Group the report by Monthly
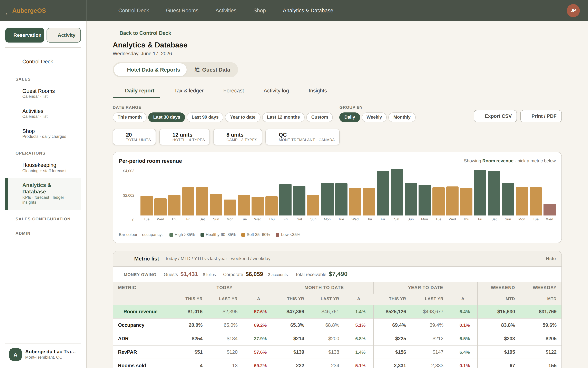Screen dimensions: 588x368 pos(402,117)
